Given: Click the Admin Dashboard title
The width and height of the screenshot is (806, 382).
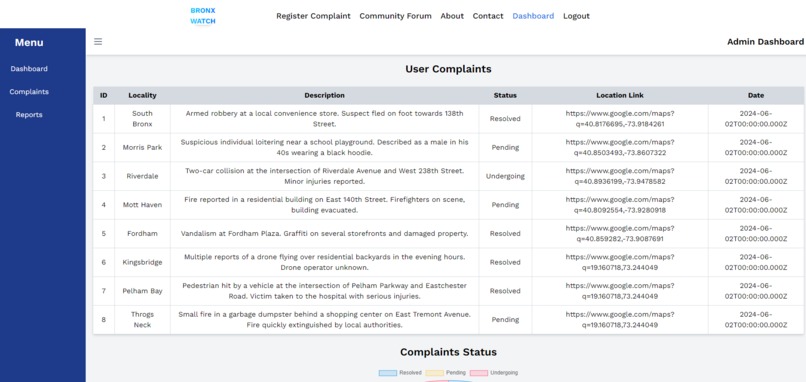Looking at the screenshot, I should (765, 42).
